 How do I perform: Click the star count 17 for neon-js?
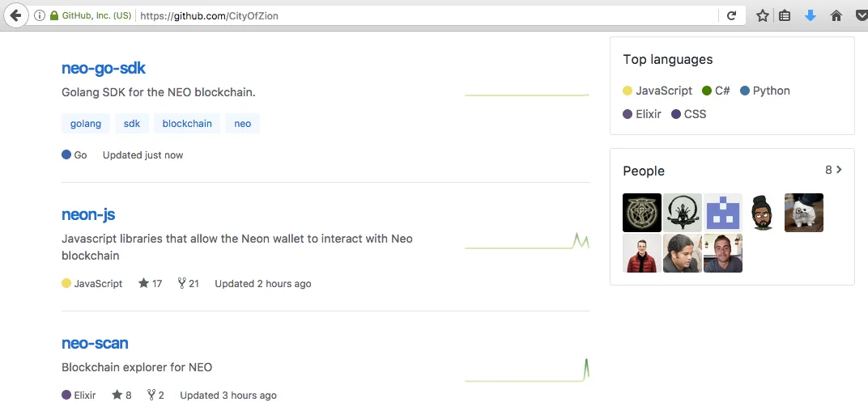[x=150, y=284]
